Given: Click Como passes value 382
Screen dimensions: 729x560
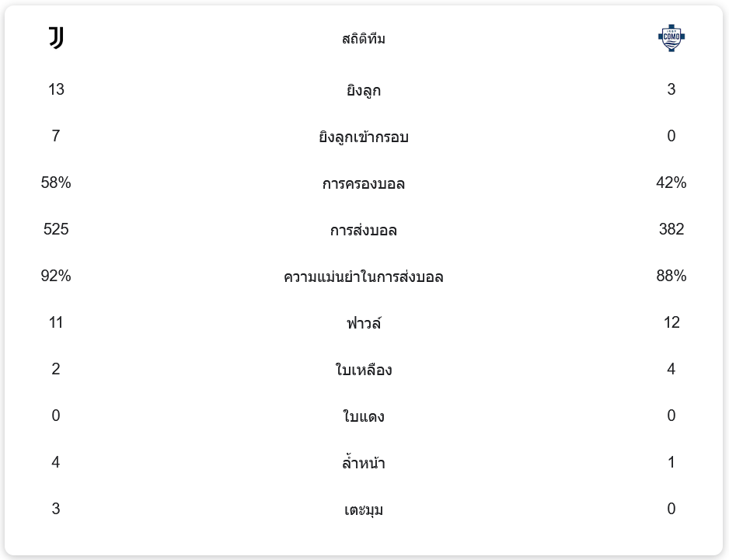Looking at the screenshot, I should [671, 229].
